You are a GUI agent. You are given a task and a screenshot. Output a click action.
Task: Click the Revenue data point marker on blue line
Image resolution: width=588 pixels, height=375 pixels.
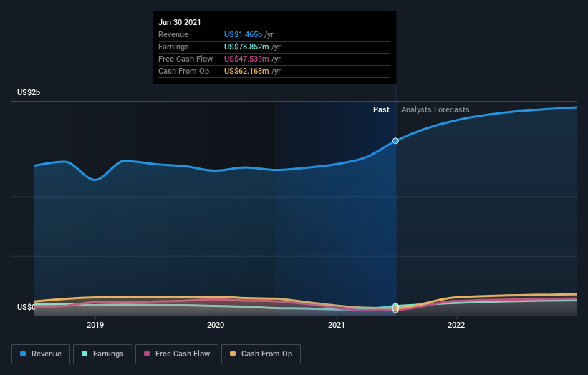[x=395, y=141]
